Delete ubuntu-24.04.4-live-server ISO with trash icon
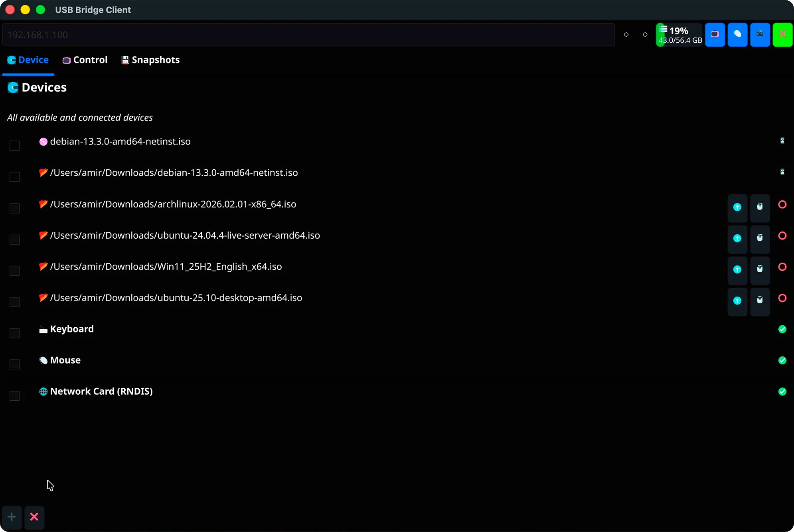Image resolution: width=794 pixels, height=532 pixels. pyautogui.click(x=760, y=239)
